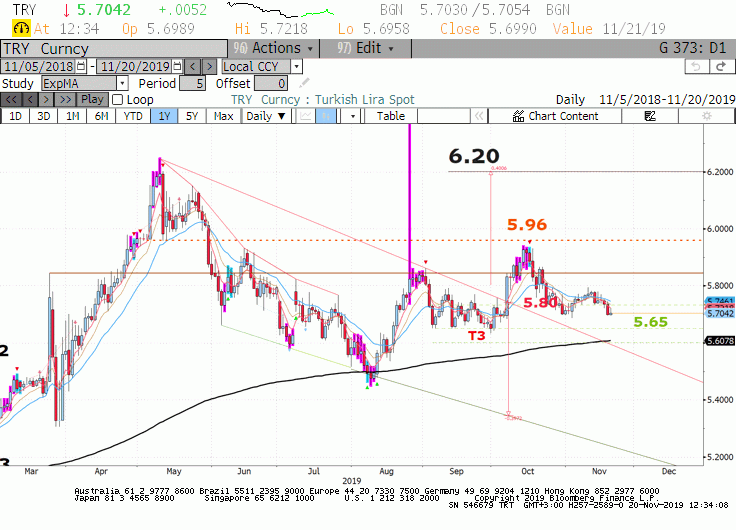Select the 6M range tab

(101, 116)
